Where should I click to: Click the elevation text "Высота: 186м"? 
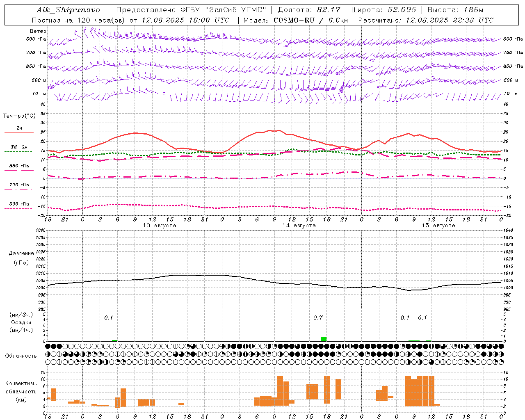point(455,10)
